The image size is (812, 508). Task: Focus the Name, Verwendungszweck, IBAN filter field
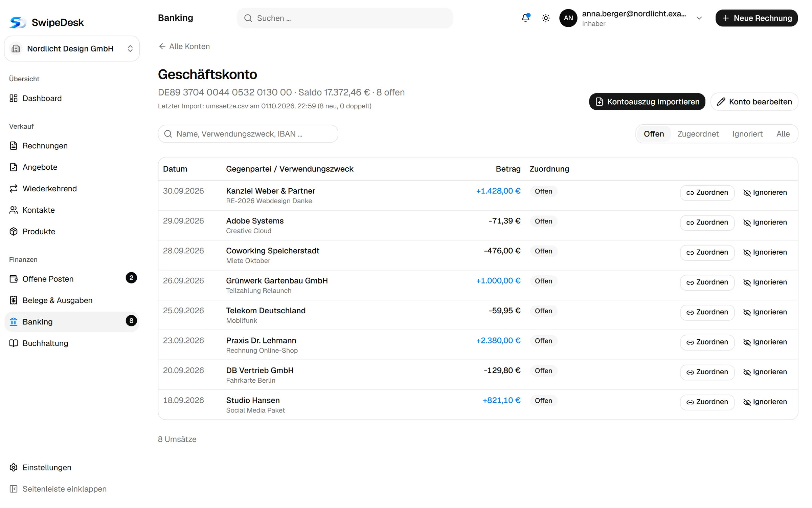[x=248, y=134]
